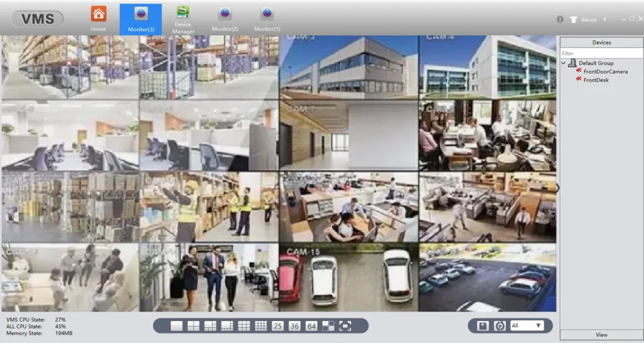Click the View button below devices
Viewport: 644px width, 343px height.
click(x=601, y=335)
